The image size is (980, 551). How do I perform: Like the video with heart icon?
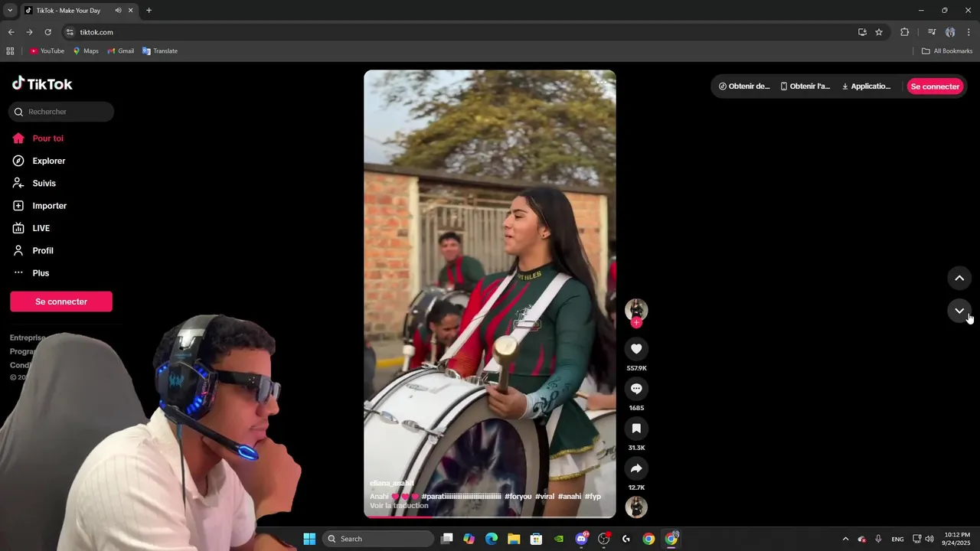636,349
